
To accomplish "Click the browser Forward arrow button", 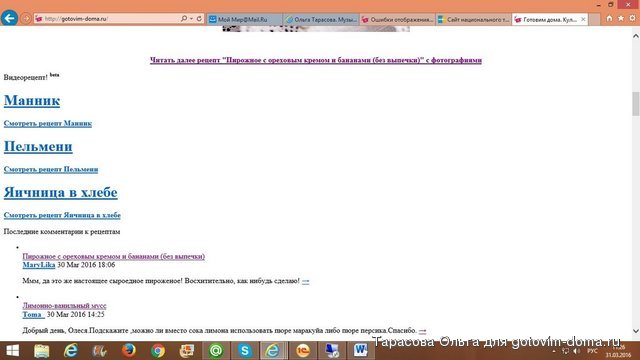I will pos(26,19).
